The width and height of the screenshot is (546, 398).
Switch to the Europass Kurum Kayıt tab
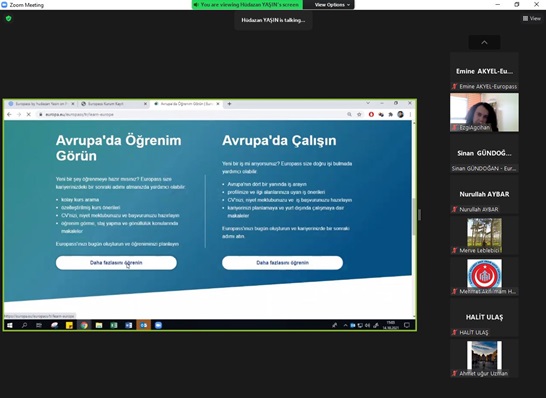113,104
